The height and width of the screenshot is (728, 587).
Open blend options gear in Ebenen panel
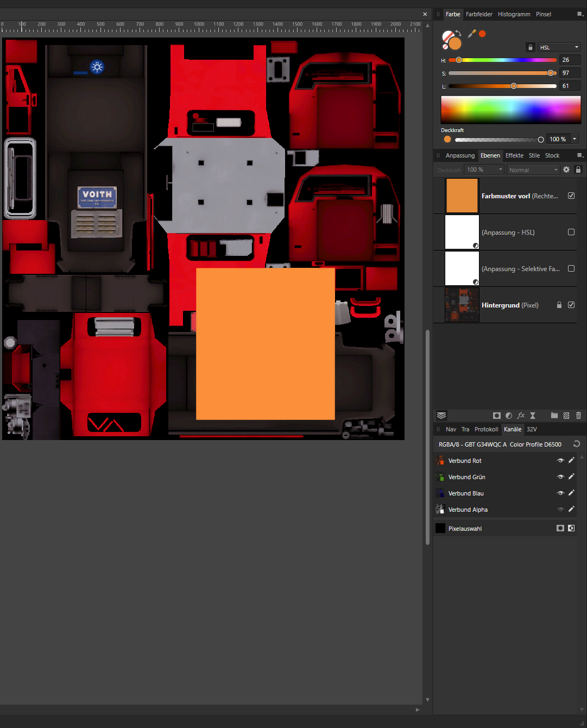pos(566,170)
